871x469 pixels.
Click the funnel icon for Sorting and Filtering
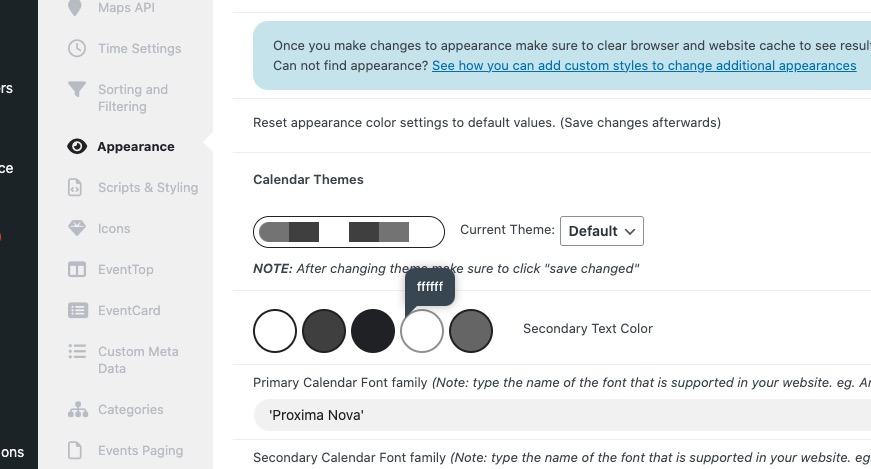77,89
